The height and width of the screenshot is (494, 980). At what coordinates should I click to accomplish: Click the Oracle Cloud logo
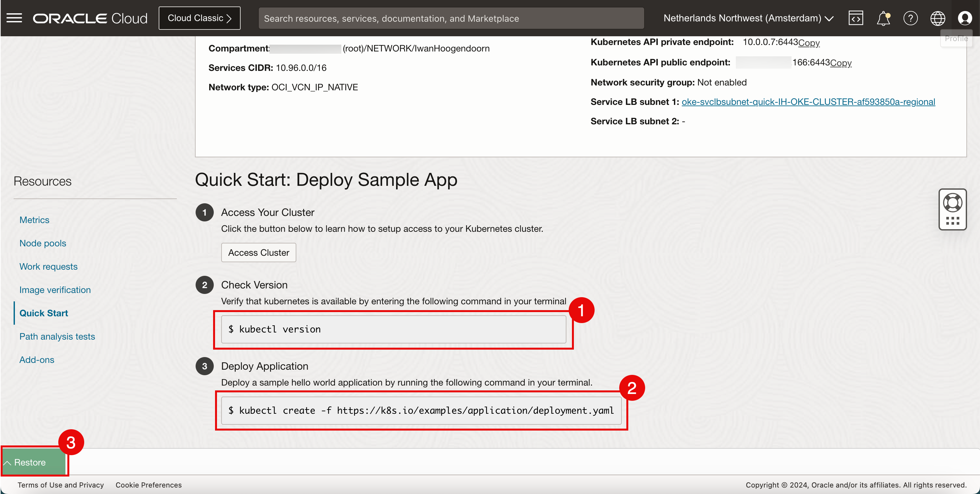click(90, 18)
